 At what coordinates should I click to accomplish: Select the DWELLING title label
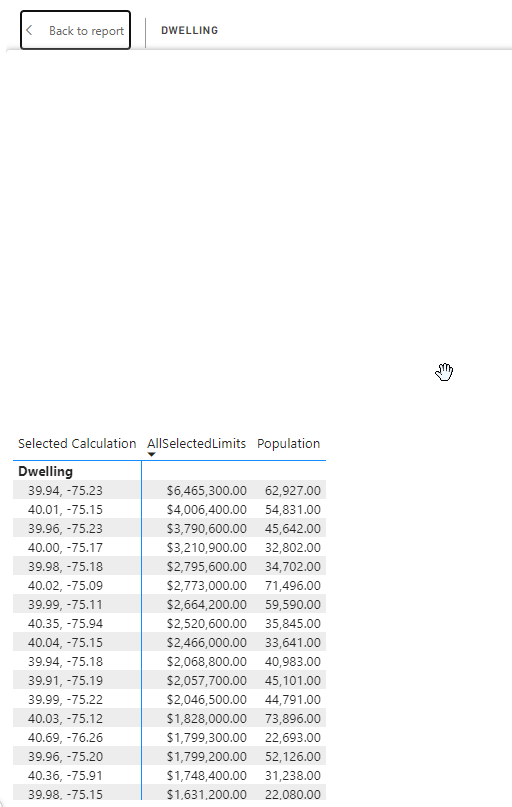pyautogui.click(x=189, y=30)
